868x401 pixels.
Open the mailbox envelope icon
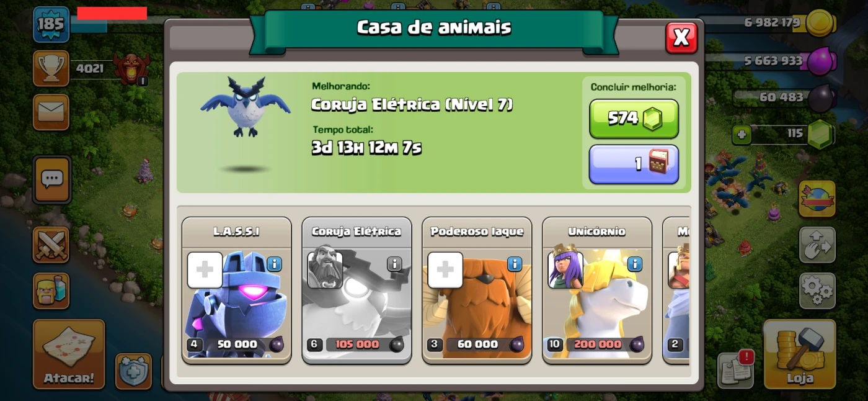point(51,112)
